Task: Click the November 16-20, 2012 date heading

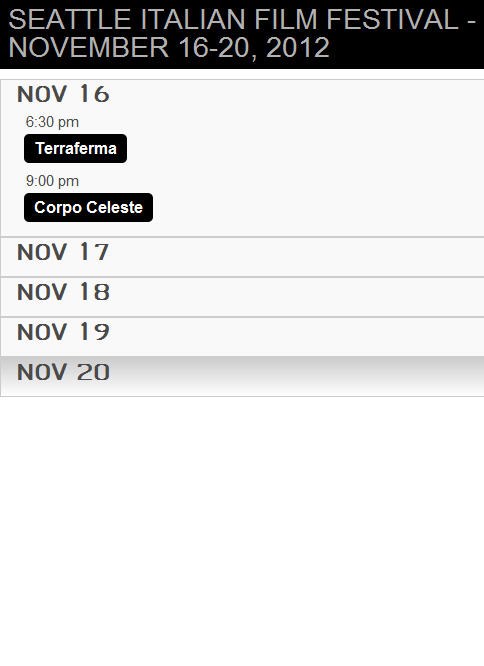Action: tap(169, 47)
